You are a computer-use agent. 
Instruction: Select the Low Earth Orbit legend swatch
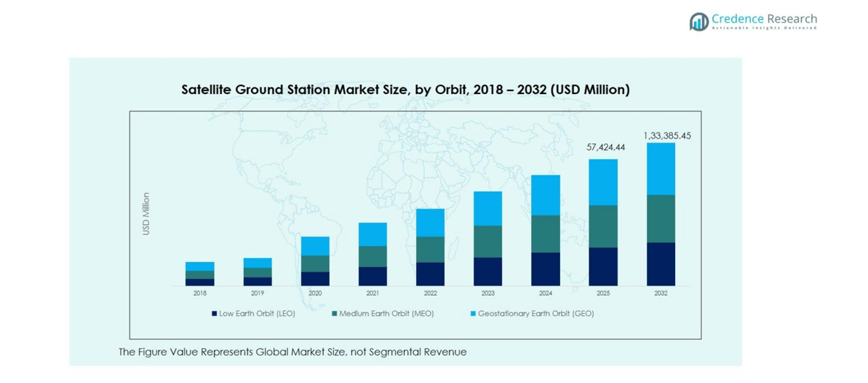[x=215, y=314]
